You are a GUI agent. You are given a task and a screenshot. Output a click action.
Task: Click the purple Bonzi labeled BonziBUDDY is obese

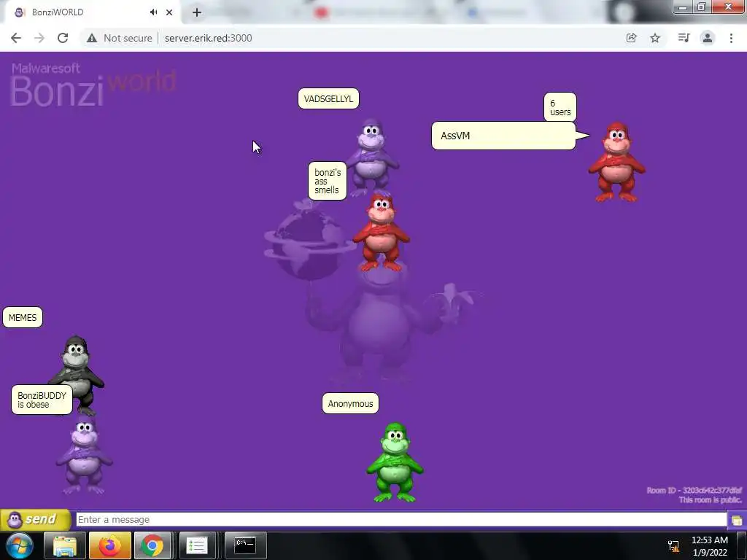85,455
